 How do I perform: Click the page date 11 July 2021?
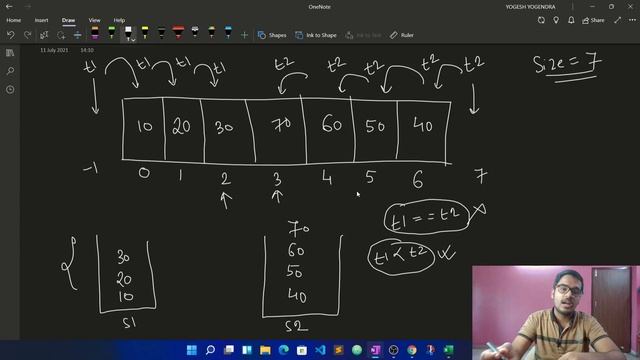(54, 50)
